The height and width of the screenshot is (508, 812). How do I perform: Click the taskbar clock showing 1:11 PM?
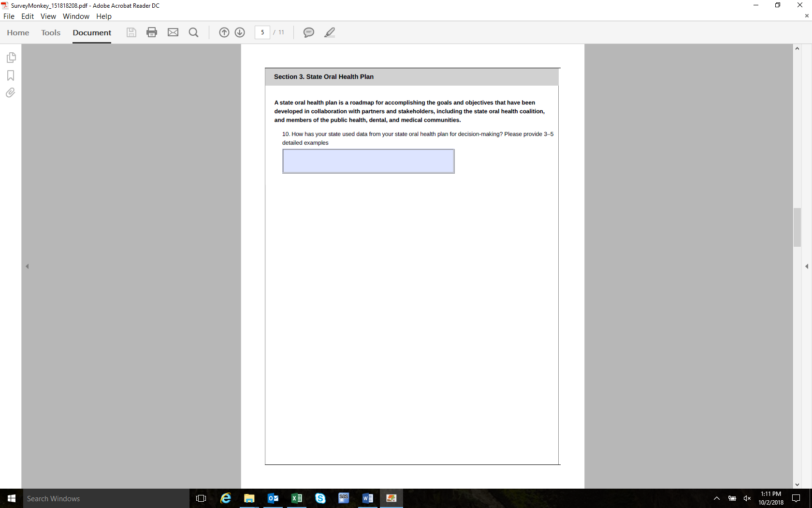(x=771, y=498)
